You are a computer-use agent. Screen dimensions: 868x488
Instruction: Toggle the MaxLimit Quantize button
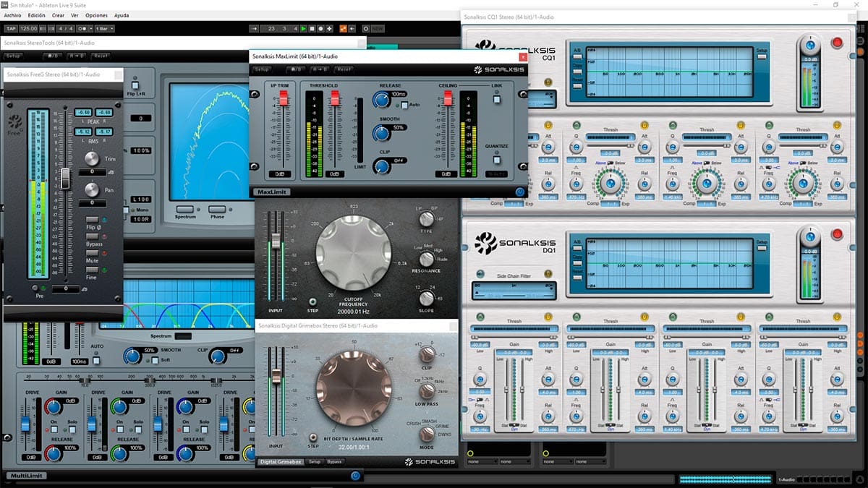[498, 159]
